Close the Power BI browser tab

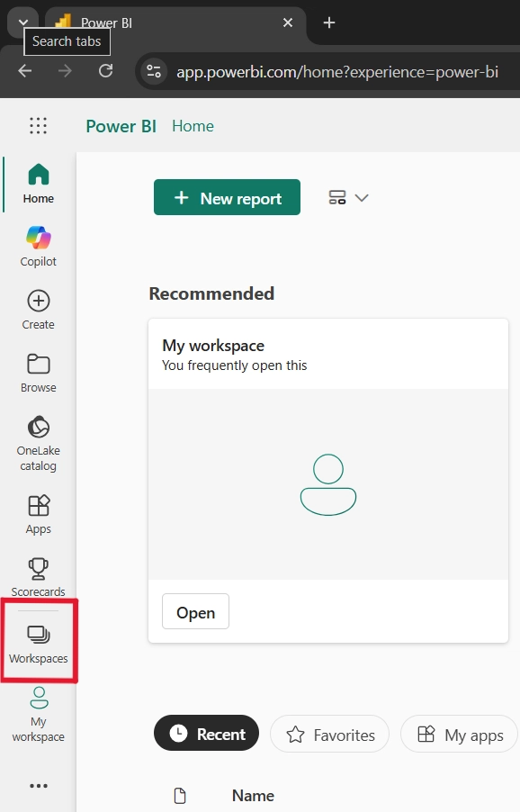coord(288,23)
